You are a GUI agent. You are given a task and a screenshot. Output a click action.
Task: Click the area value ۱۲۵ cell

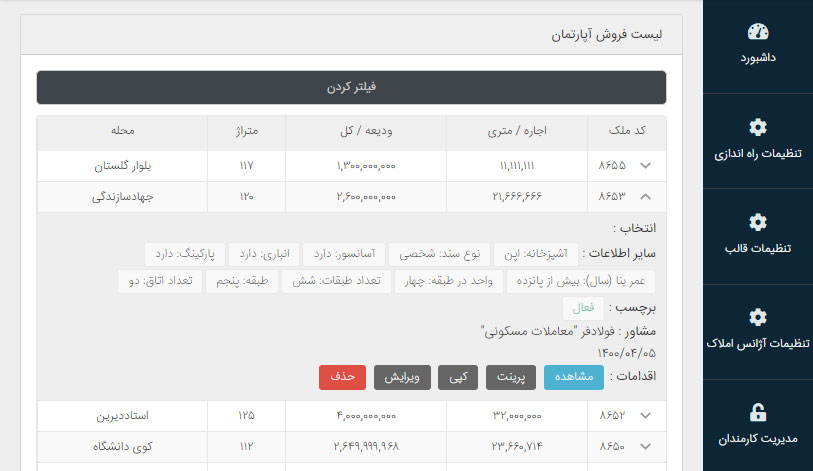246,416
